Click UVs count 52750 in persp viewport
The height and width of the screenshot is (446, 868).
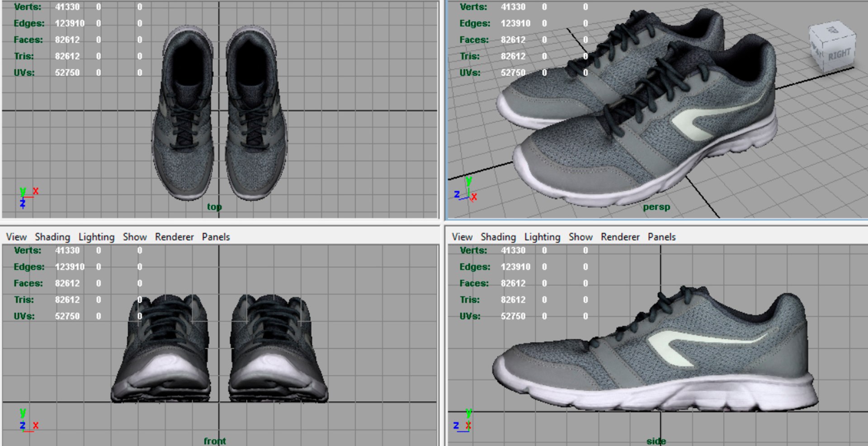click(513, 72)
